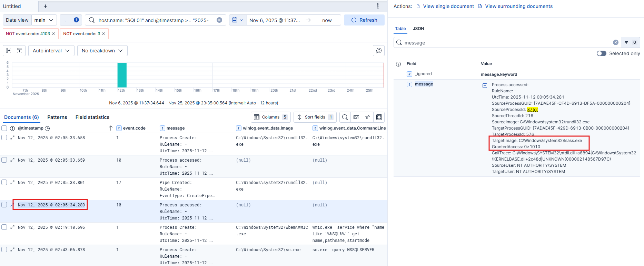
Task: Click View surrounding documents link
Action: click(518, 6)
